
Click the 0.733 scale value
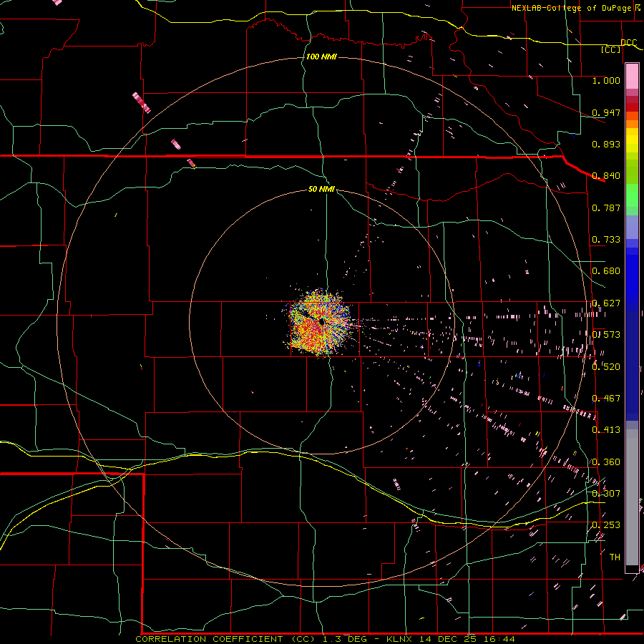606,240
